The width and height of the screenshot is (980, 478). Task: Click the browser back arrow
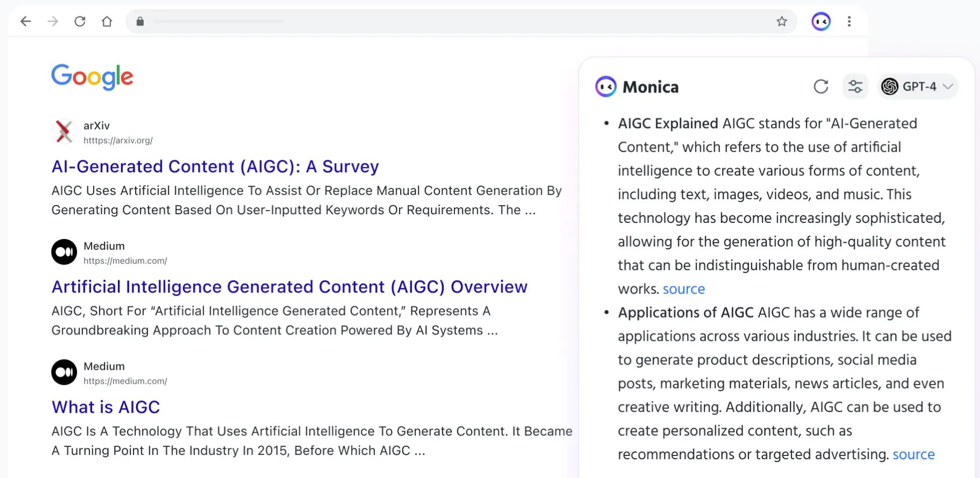pyautogui.click(x=25, y=22)
